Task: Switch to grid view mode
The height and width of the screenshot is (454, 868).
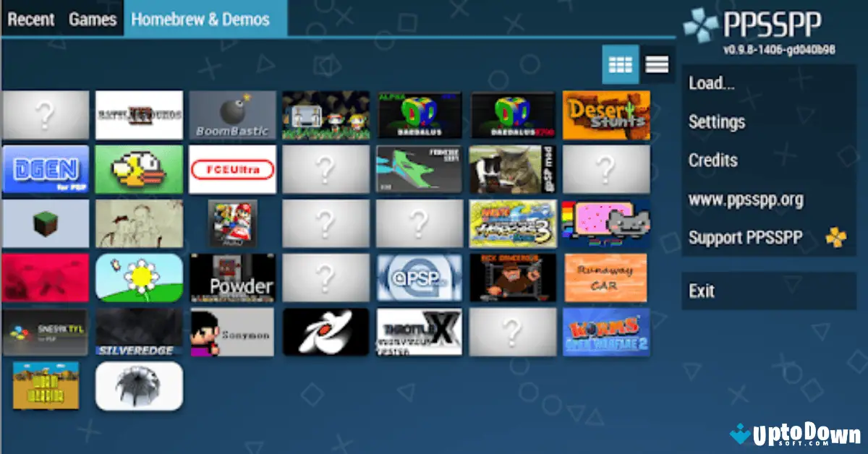Action: click(620, 64)
